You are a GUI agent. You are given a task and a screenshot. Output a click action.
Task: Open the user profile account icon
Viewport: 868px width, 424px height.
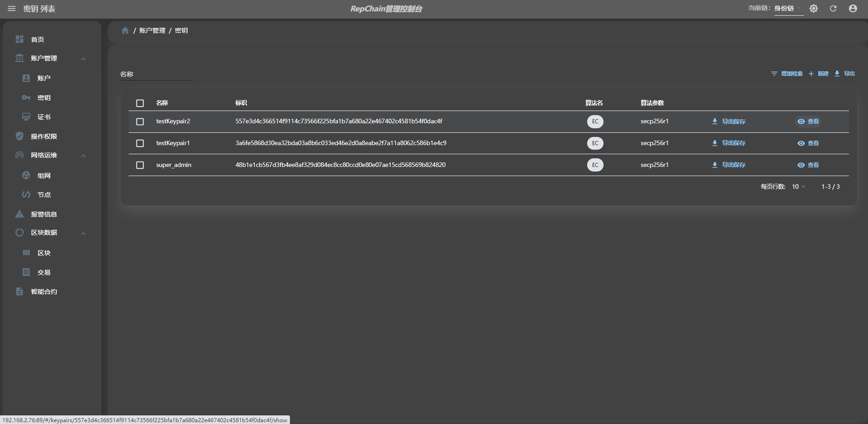click(x=853, y=9)
